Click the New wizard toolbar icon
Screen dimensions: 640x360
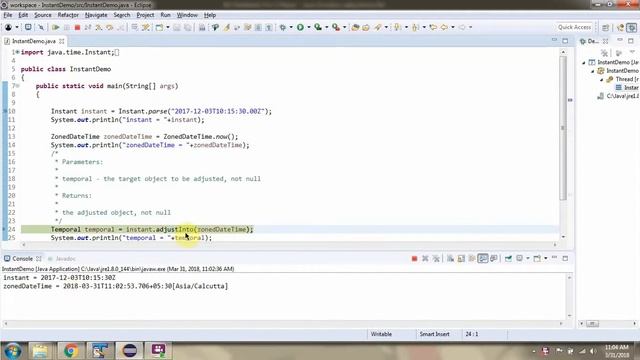(x=159, y=27)
